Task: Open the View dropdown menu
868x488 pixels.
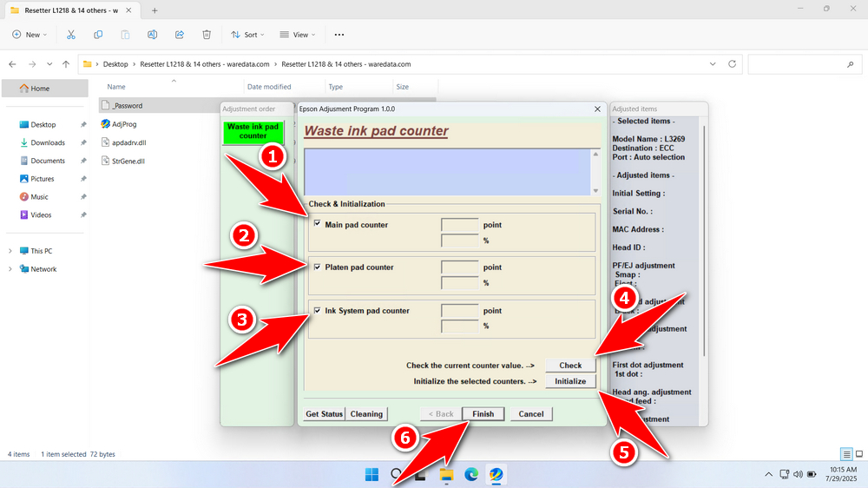Action: click(297, 35)
